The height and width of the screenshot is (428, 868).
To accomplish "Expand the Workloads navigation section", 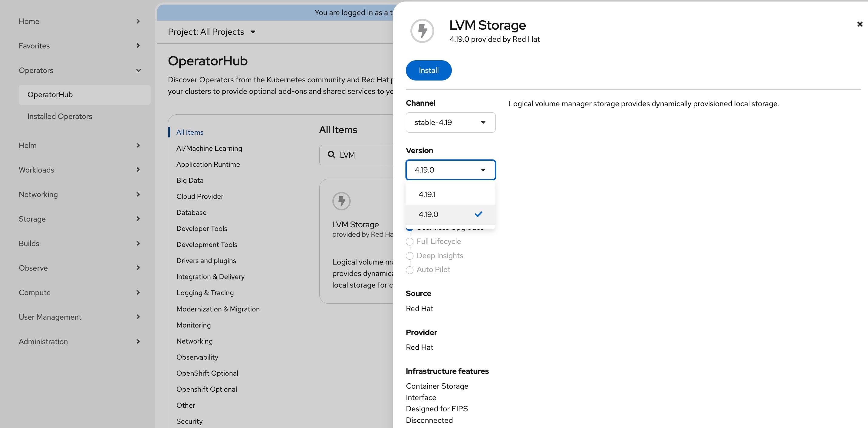I will point(80,170).
